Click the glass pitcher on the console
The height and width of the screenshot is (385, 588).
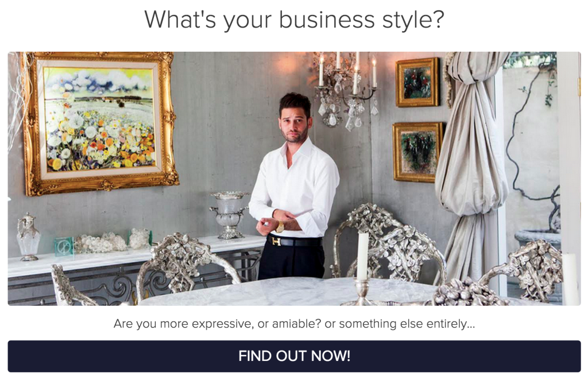pyautogui.click(x=28, y=236)
